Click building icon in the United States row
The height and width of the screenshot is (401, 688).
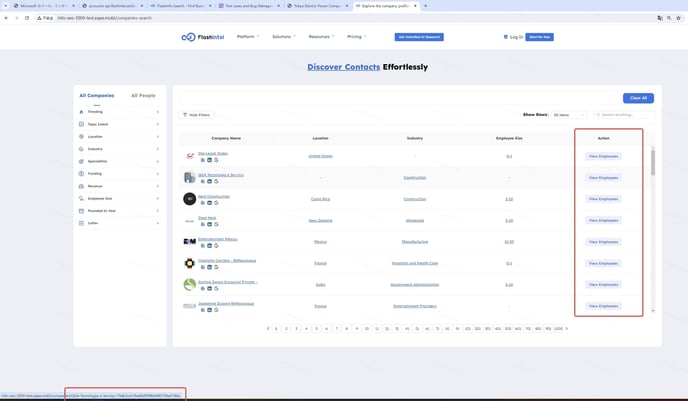[203, 160]
